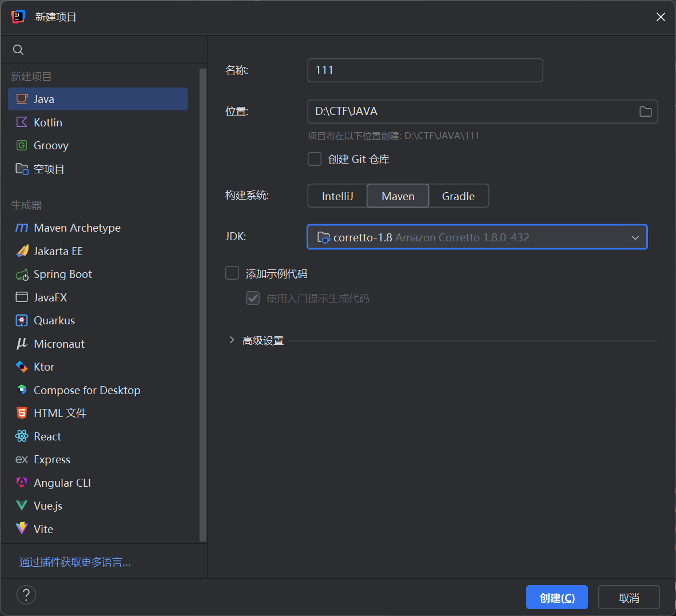Open help with the question mark icon
This screenshot has width=676, height=616.
click(26, 595)
